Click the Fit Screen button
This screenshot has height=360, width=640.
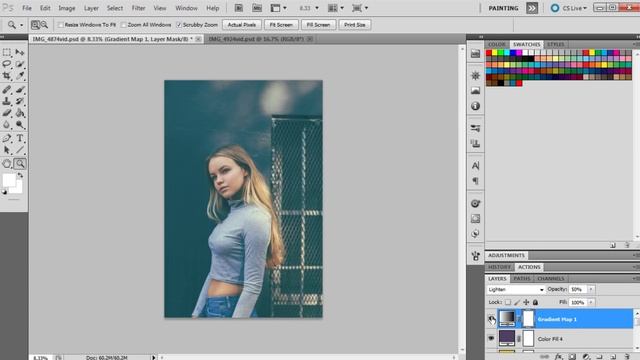tap(281, 25)
